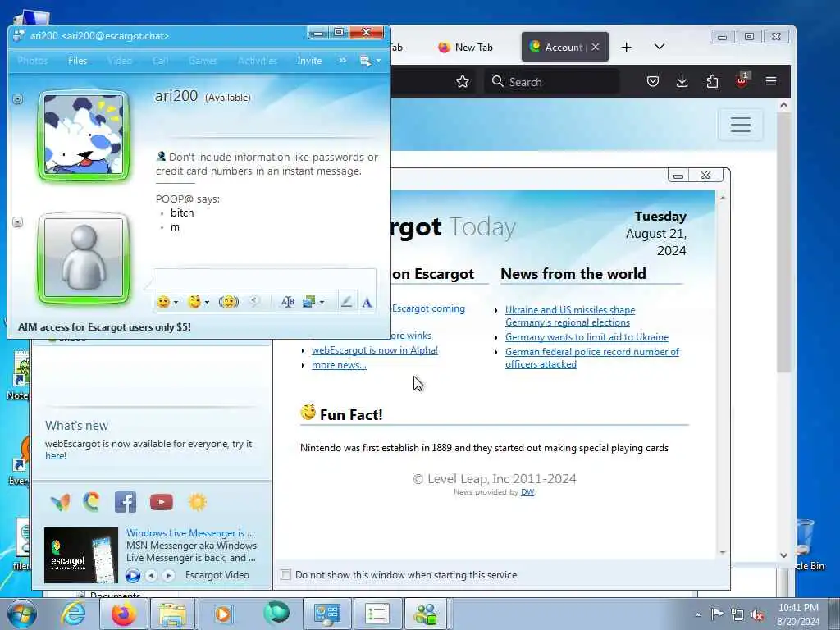Screen dimensions: 840x630
Task: Bookmark page with Firefox star icon
Action: tap(463, 81)
